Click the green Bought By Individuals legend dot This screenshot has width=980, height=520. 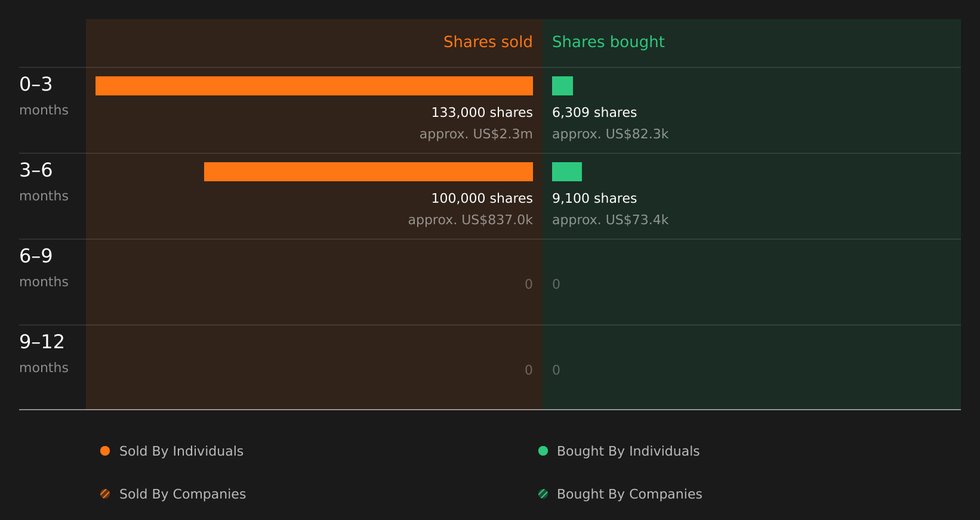pyautogui.click(x=543, y=451)
